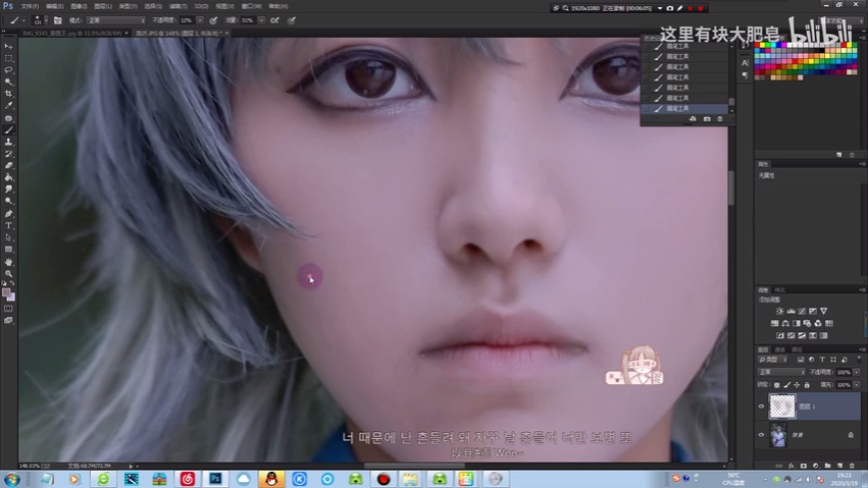Viewport: 868px width, 488px height.
Task: Swap foreground and background colors
Action: [12, 283]
